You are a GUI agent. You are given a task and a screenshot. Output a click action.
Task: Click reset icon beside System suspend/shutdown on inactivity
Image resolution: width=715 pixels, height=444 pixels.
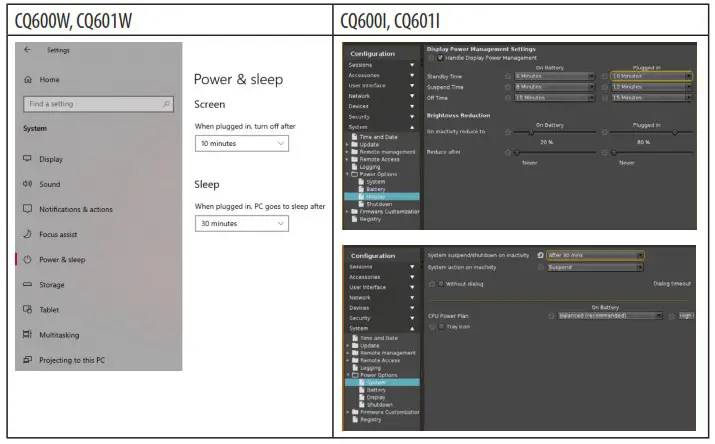pos(540,255)
